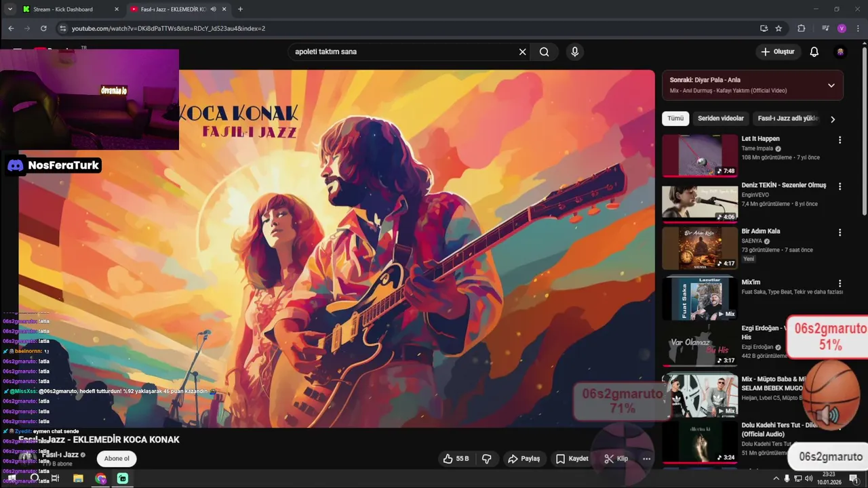
Task: Close the Stream - Kick Dashboard tab
Action: [x=117, y=9]
